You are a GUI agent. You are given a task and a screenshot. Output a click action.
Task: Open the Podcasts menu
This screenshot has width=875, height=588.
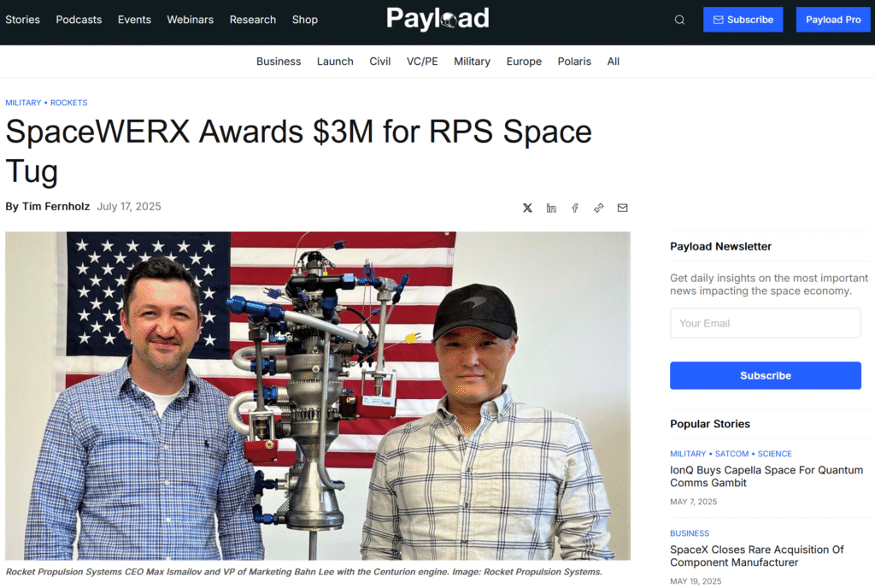(79, 20)
